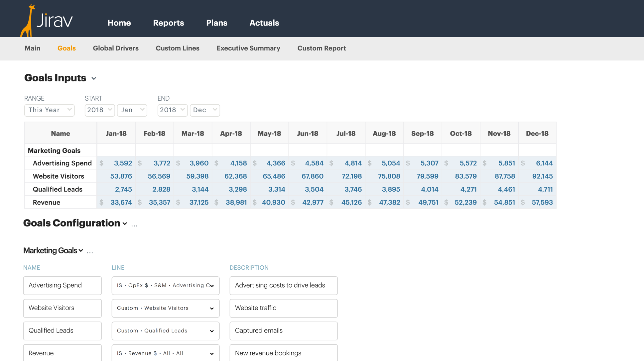Image resolution: width=644 pixels, height=361 pixels.
Task: Open the Reports menu
Action: pyautogui.click(x=168, y=23)
